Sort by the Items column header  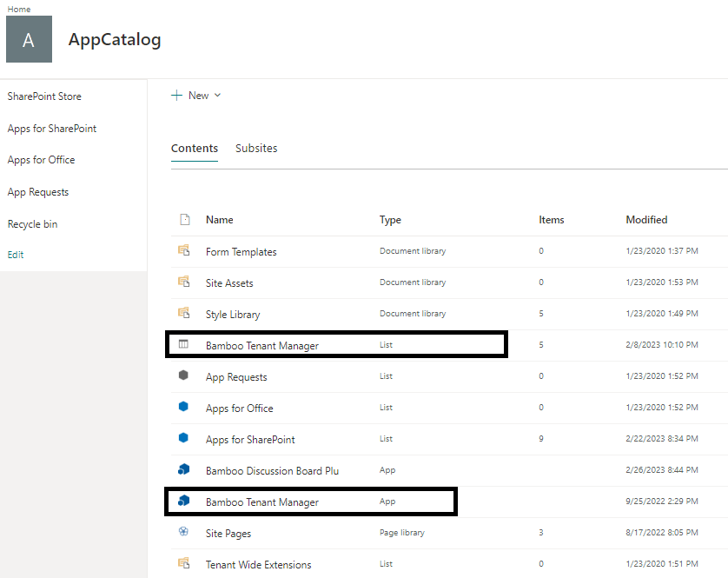tap(552, 220)
